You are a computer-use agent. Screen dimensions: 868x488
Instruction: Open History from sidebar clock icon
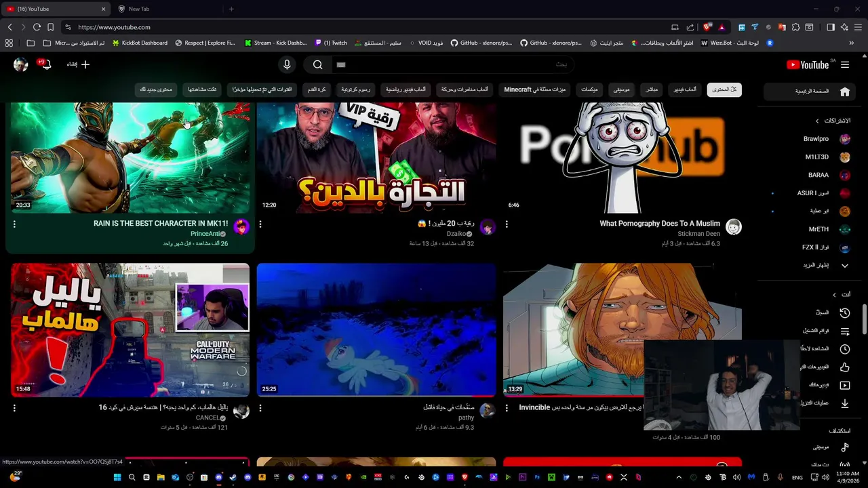coord(845,312)
